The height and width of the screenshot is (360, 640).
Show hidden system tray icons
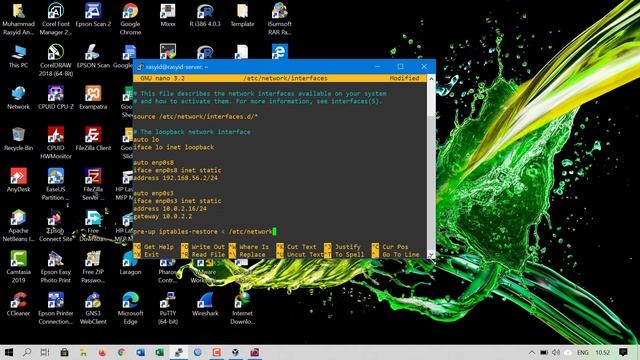[x=531, y=352]
